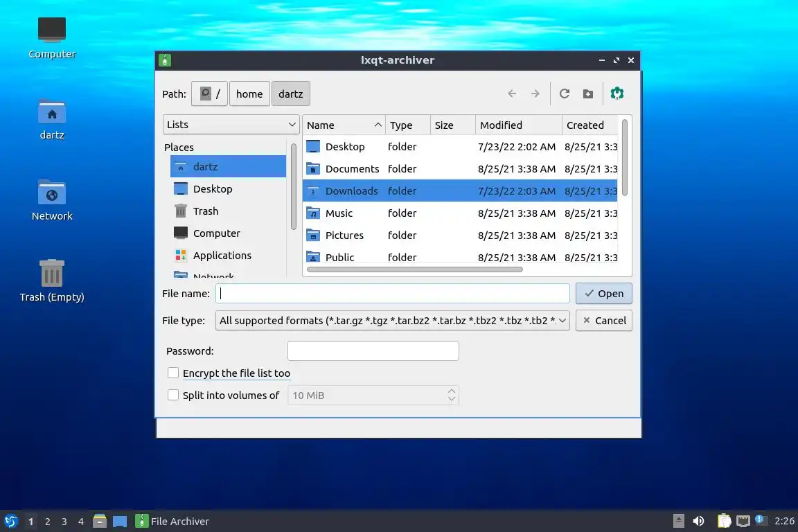This screenshot has width=798, height=532.
Task: Sort by the Created column header
Action: [590, 125]
